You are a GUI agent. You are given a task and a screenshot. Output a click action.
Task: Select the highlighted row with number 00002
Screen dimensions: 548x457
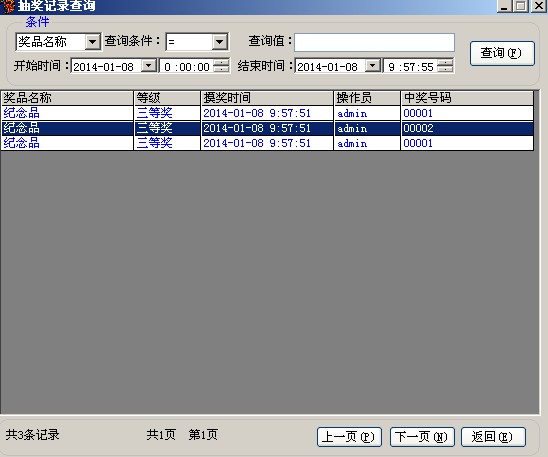pyautogui.click(x=267, y=128)
